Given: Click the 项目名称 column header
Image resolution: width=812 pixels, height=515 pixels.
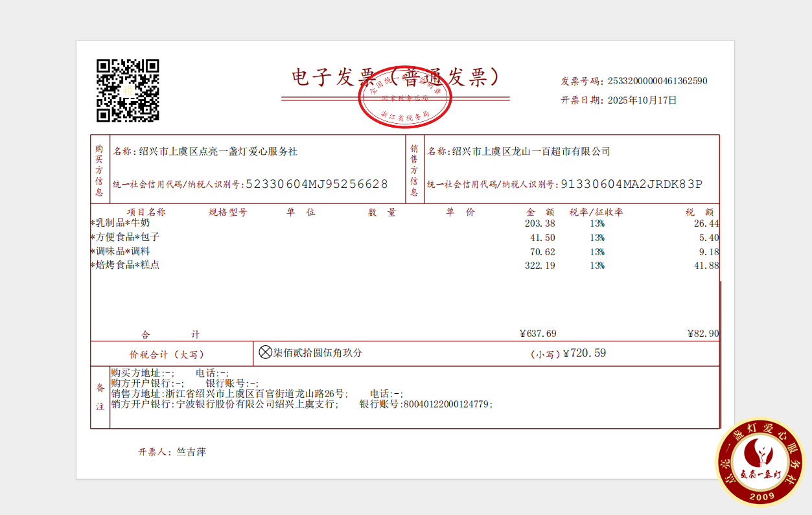Looking at the screenshot, I should tap(146, 212).
